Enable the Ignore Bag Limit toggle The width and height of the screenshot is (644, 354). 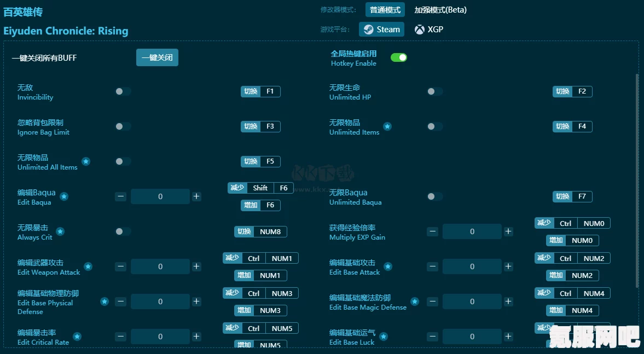[x=123, y=126]
